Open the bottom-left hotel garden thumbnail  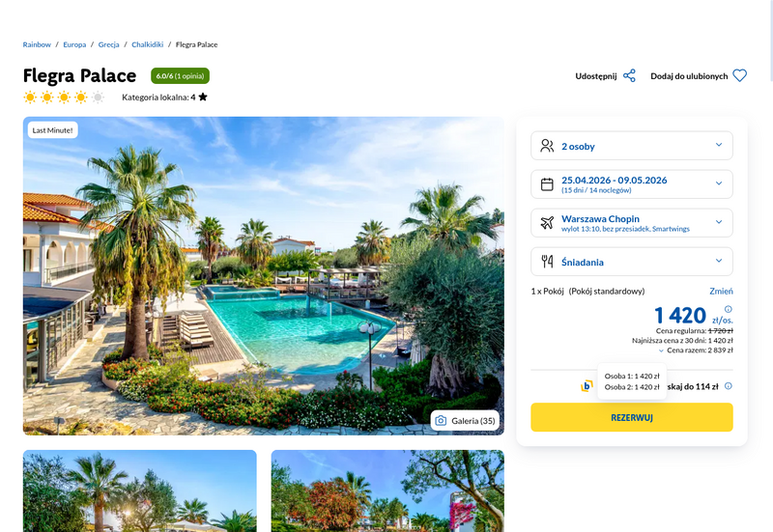[139, 490]
